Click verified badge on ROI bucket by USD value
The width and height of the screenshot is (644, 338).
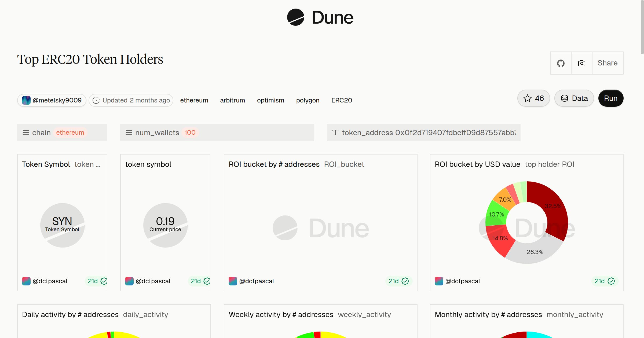(x=611, y=281)
